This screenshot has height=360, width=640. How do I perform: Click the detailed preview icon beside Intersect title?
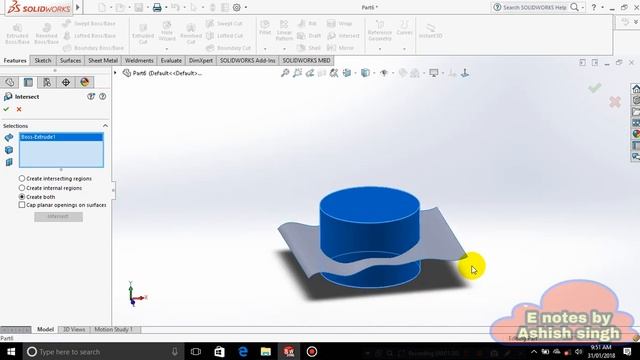click(x=91, y=96)
